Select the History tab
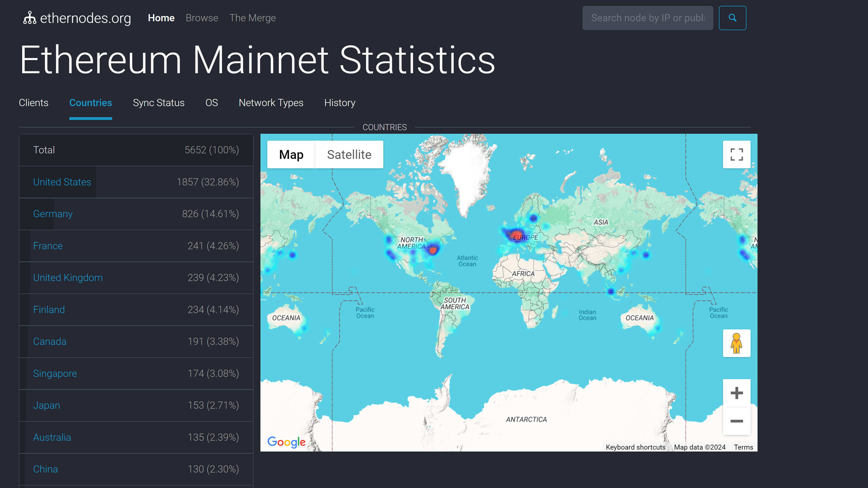This screenshot has height=488, width=868. pyautogui.click(x=340, y=103)
